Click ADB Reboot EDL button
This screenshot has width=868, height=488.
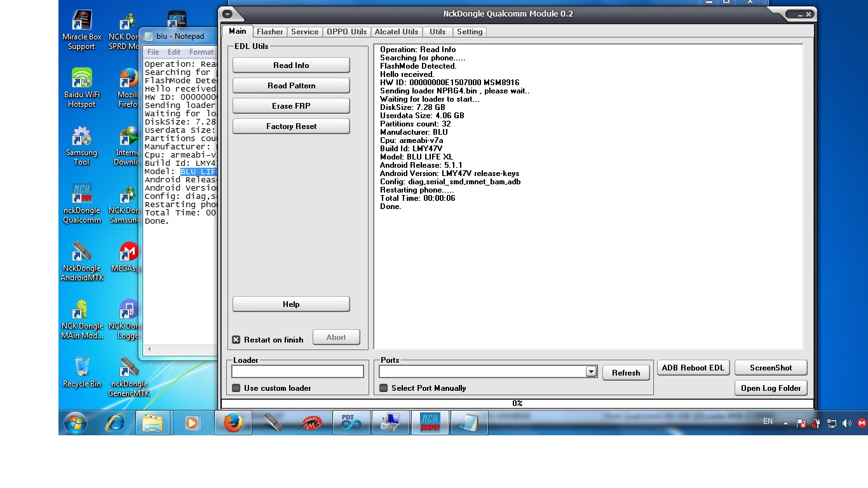pos(693,368)
